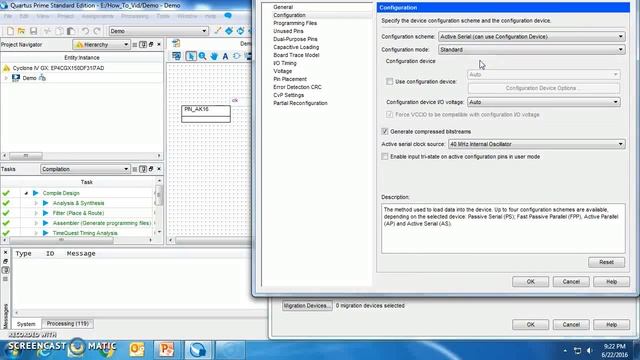Enable input tri-state on active configuration pins
This screenshot has height=360, width=640.
384,156
